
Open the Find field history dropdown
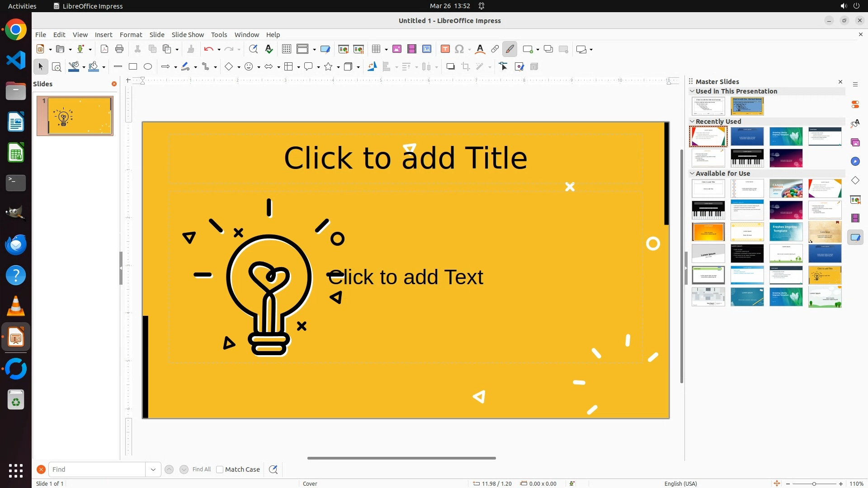point(153,469)
